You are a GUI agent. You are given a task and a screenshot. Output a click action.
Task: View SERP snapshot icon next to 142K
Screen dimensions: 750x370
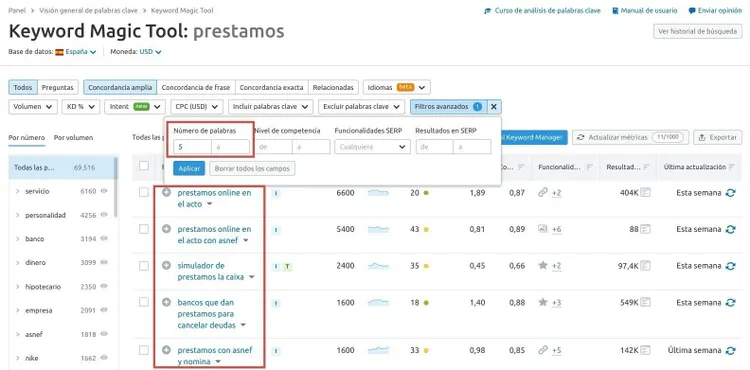coord(646,350)
